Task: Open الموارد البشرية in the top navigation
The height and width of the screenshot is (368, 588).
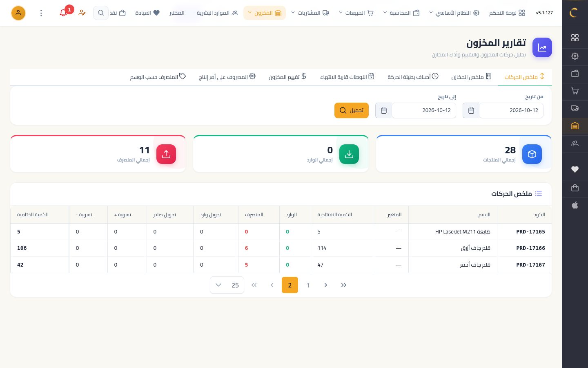Action: 217,13
